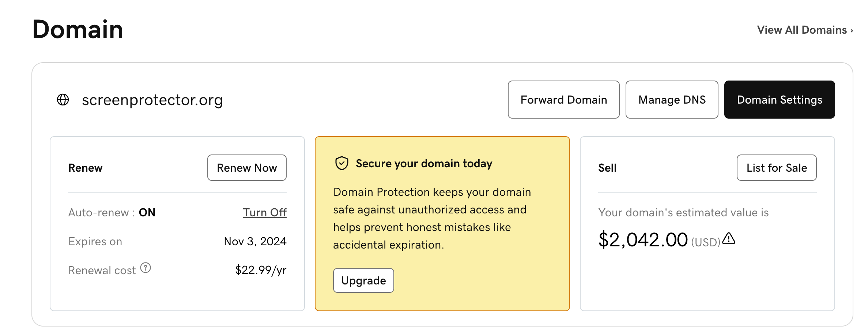The width and height of the screenshot is (868, 328).
Task: Open Manage DNS
Action: pos(672,100)
